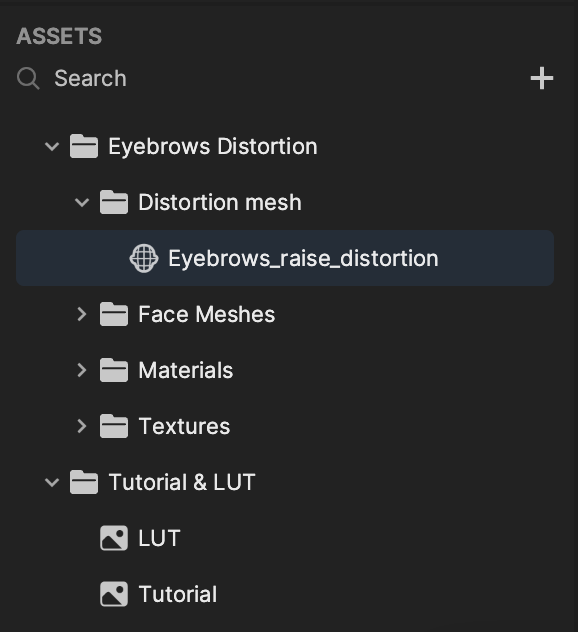Click the add asset plus icon

(x=542, y=78)
